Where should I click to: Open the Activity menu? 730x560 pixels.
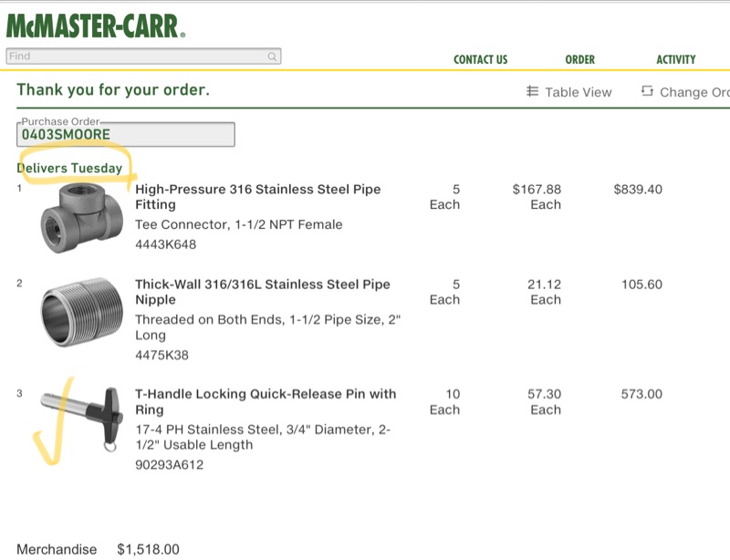point(675,59)
